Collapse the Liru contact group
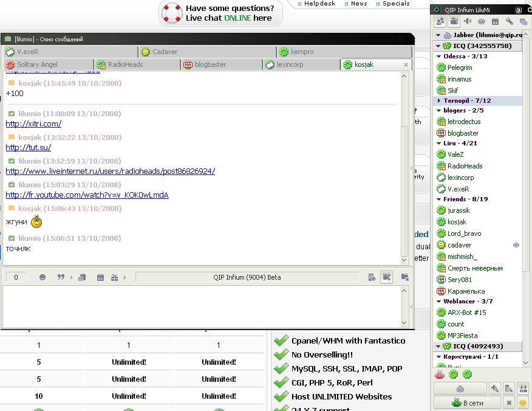This screenshot has height=411, width=532. tap(438, 143)
